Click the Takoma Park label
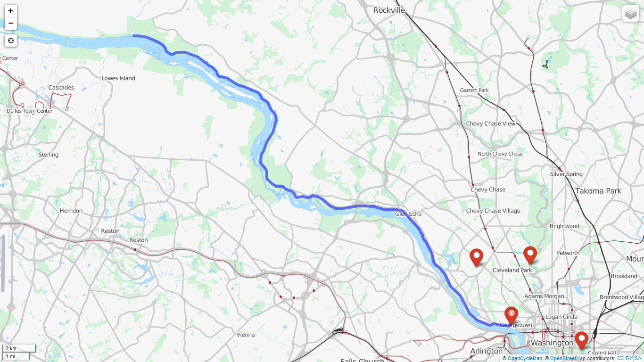 pyautogui.click(x=598, y=191)
